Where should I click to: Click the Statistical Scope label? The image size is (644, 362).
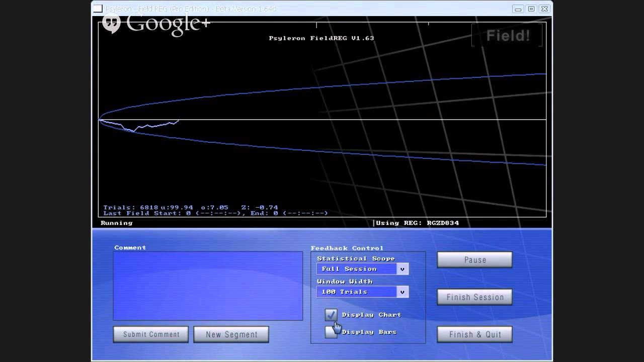tap(356, 258)
